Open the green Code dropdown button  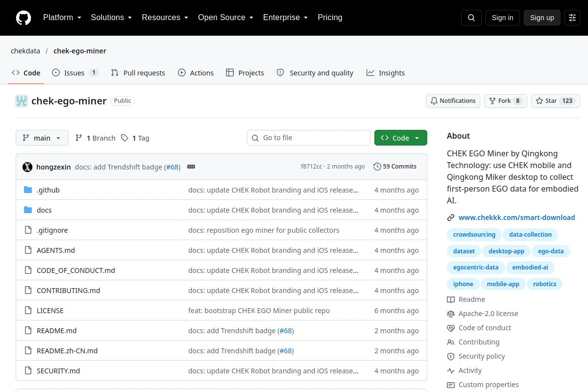pos(401,138)
